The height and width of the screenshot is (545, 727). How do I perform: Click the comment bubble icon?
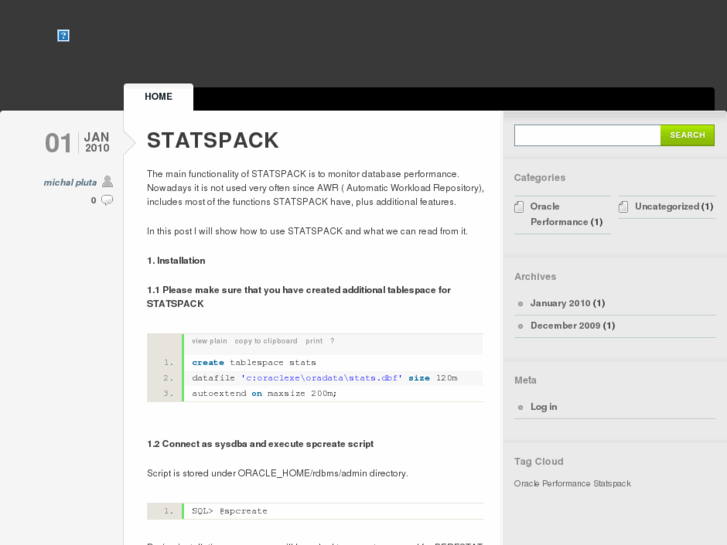coord(107,200)
